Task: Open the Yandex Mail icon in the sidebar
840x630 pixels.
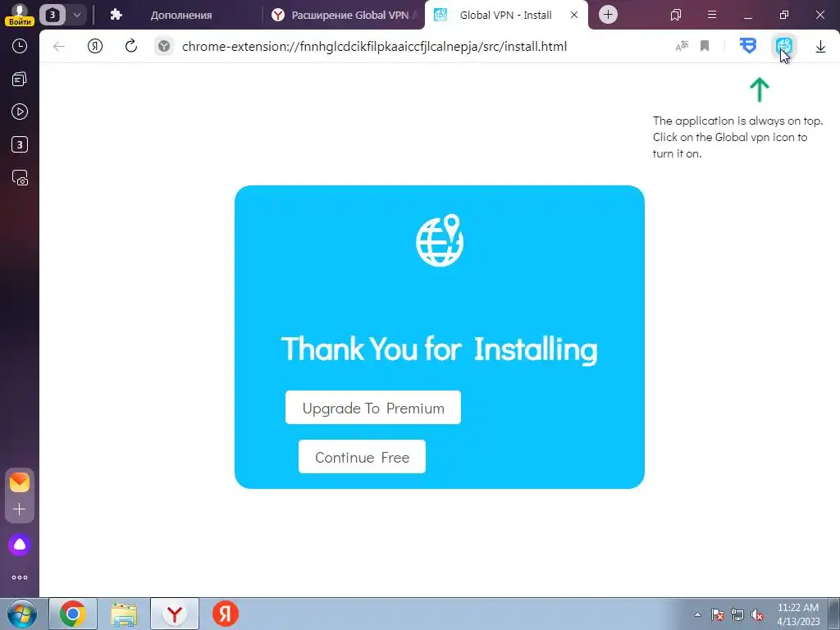Action: pos(20,482)
